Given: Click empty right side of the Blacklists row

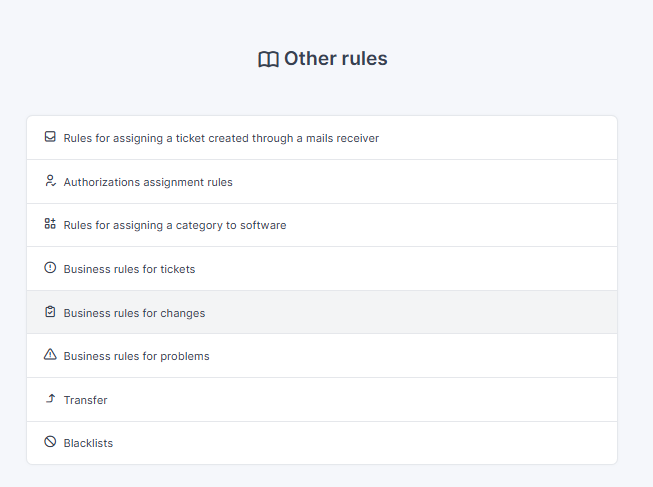Looking at the screenshot, I should point(450,443).
